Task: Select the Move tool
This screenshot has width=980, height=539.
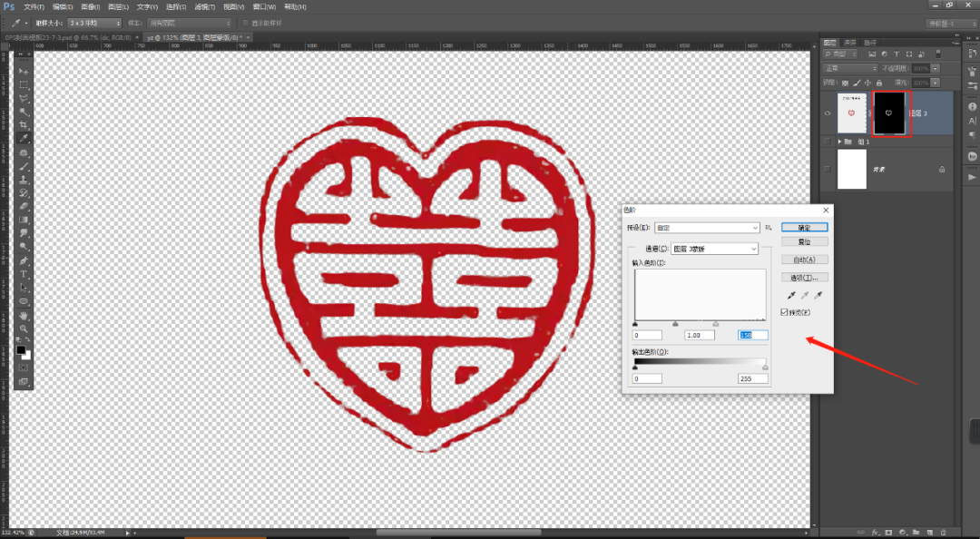Action: pyautogui.click(x=24, y=71)
